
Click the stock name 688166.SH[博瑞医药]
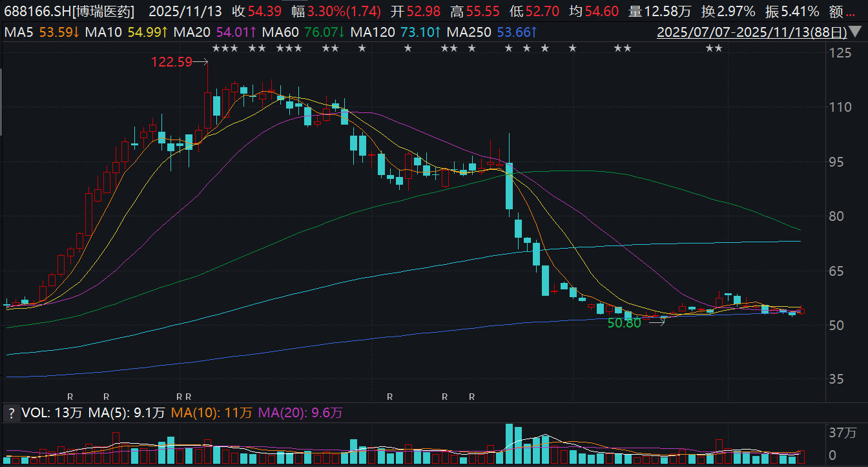click(69, 11)
